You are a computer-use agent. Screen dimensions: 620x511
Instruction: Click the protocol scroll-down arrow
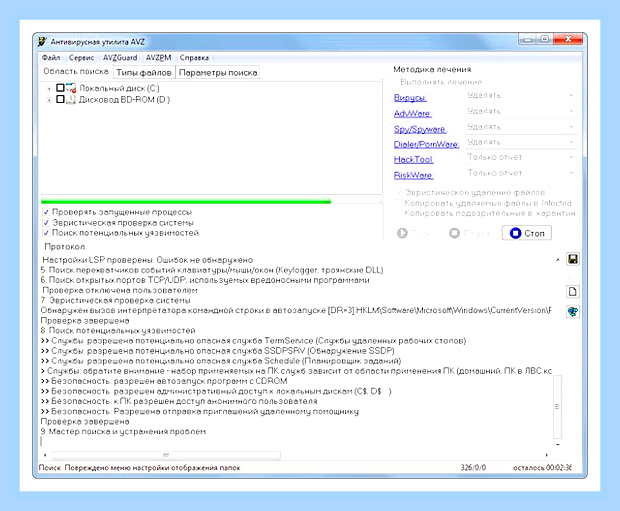(x=558, y=445)
